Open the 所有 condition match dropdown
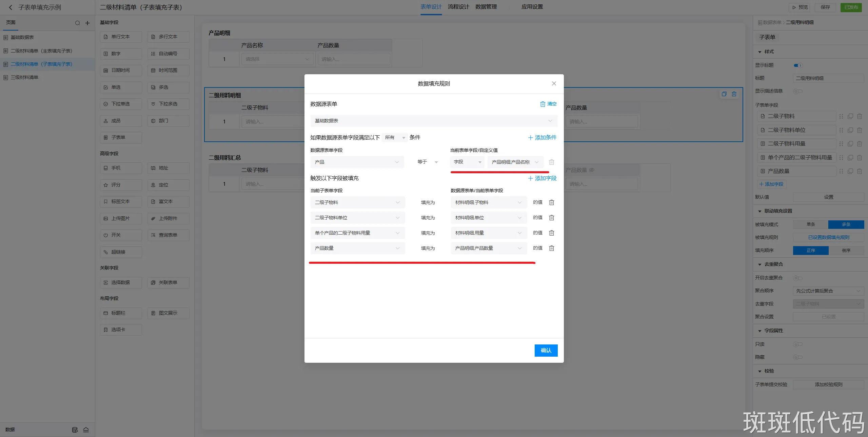 pos(395,138)
